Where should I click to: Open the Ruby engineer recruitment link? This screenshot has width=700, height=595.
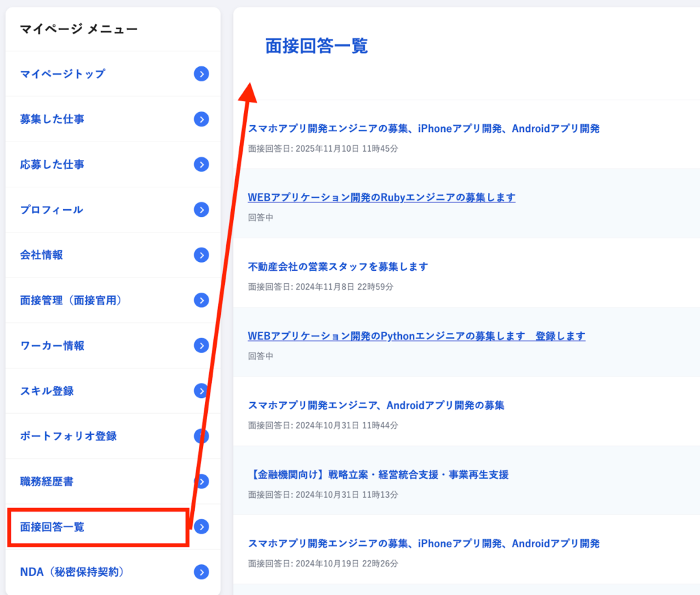pyautogui.click(x=381, y=197)
